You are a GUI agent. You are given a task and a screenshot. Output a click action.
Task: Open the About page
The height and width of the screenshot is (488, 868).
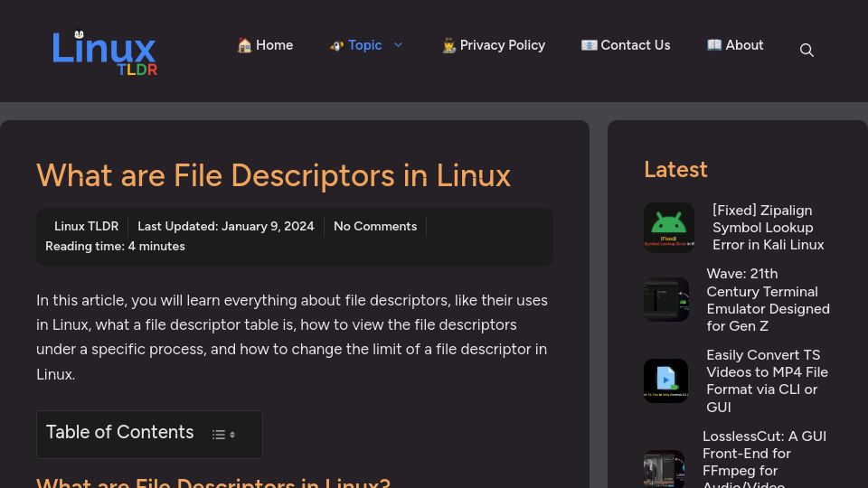coord(735,45)
